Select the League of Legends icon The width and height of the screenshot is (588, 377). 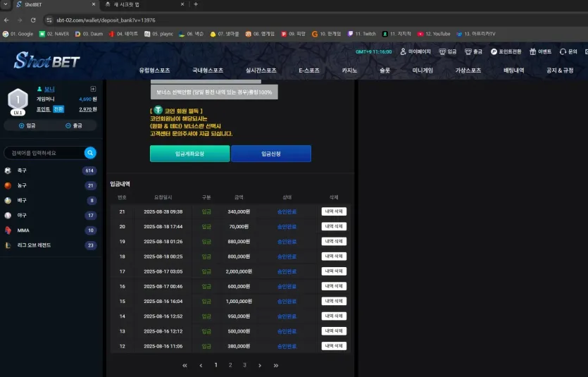(8, 245)
